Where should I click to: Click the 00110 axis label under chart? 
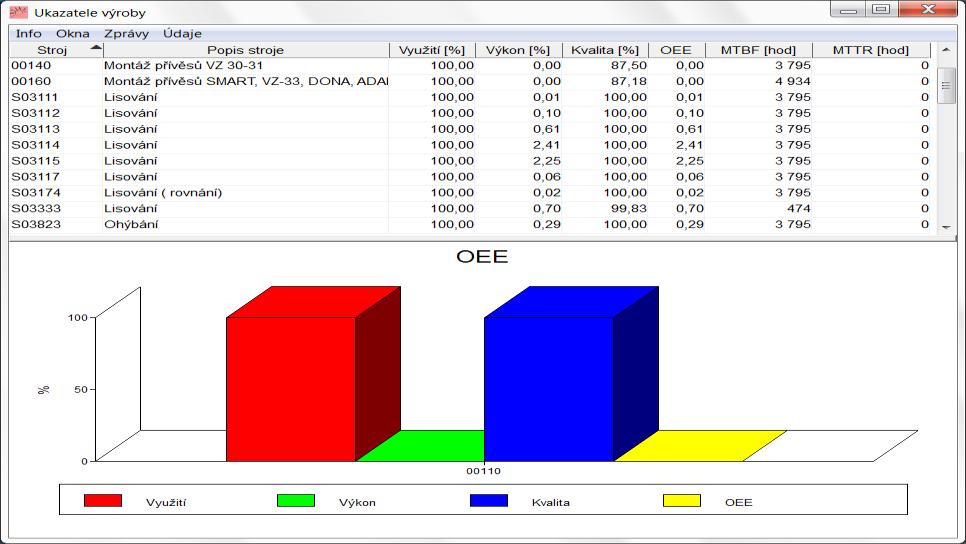483,471
